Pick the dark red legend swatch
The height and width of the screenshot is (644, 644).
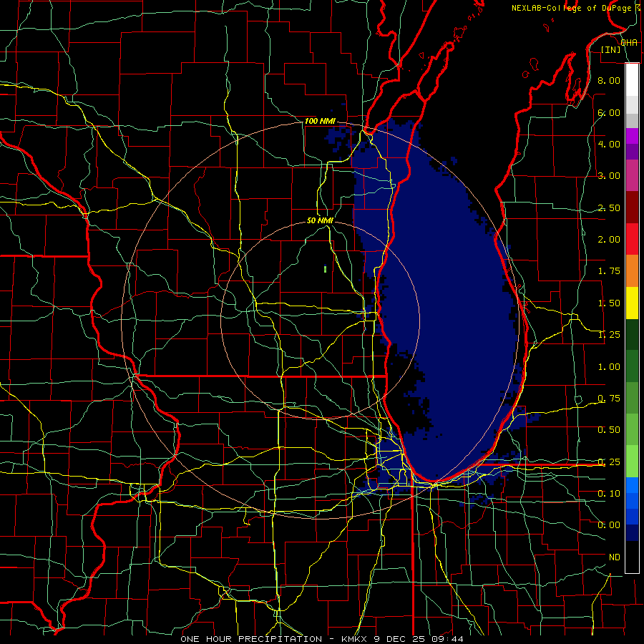[632, 208]
